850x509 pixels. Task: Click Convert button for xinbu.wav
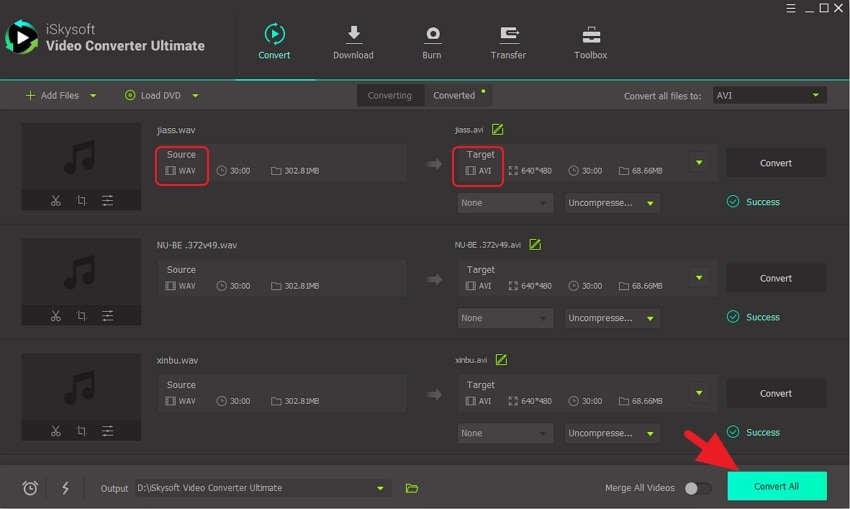(x=776, y=393)
